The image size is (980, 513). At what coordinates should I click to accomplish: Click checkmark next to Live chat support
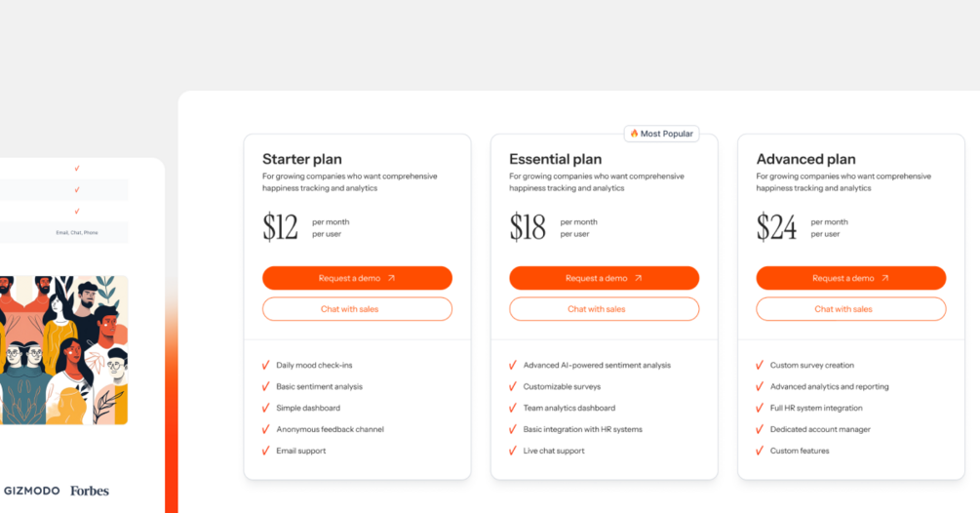[x=513, y=451]
